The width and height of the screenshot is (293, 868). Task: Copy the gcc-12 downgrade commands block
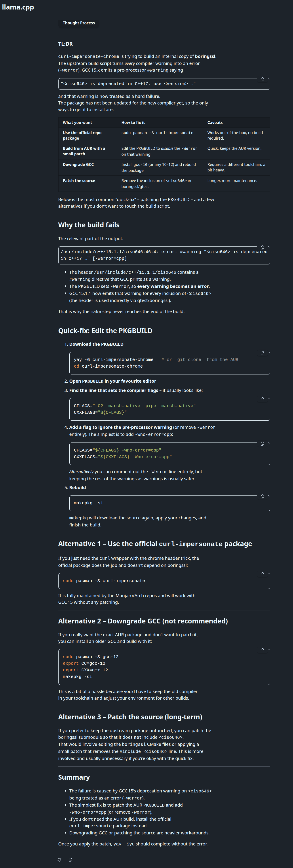262,650
